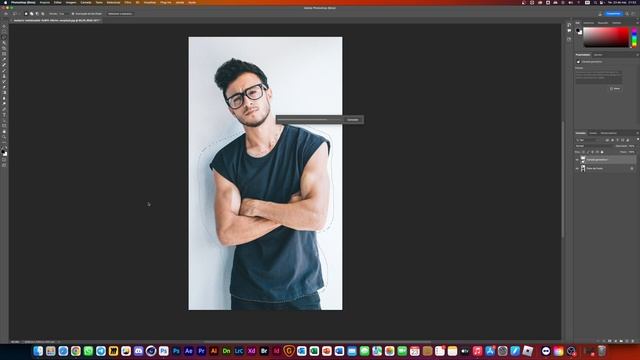640x360 pixels.
Task: Click foreground color swatch in toolbar
Action: coord(3,151)
